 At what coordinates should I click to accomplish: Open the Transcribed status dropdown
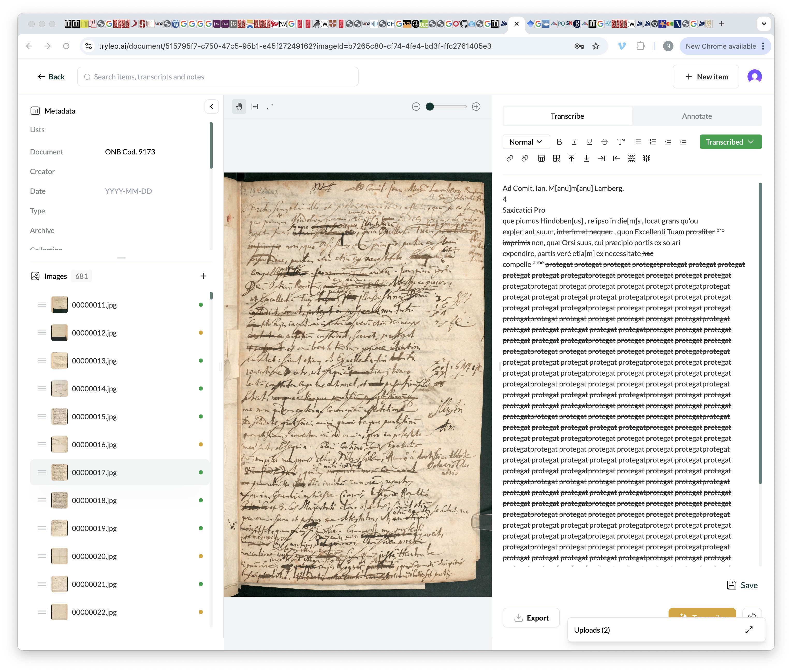click(730, 142)
